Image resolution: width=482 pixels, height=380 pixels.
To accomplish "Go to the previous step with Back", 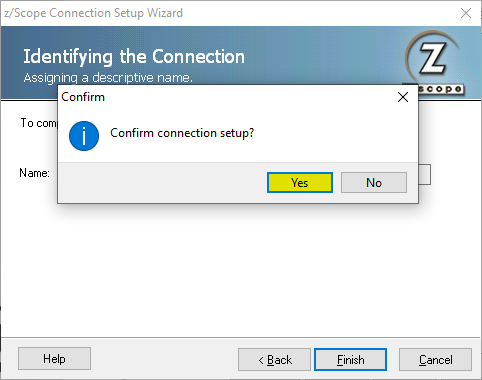I will pos(274,360).
